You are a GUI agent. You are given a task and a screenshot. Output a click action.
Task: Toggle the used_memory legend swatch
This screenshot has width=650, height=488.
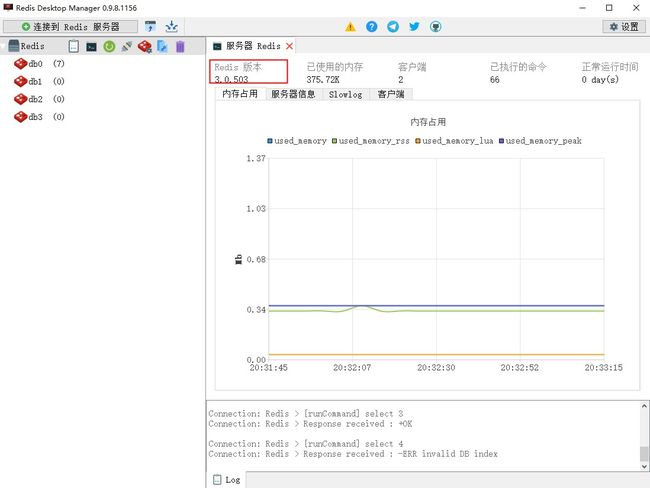[270, 141]
